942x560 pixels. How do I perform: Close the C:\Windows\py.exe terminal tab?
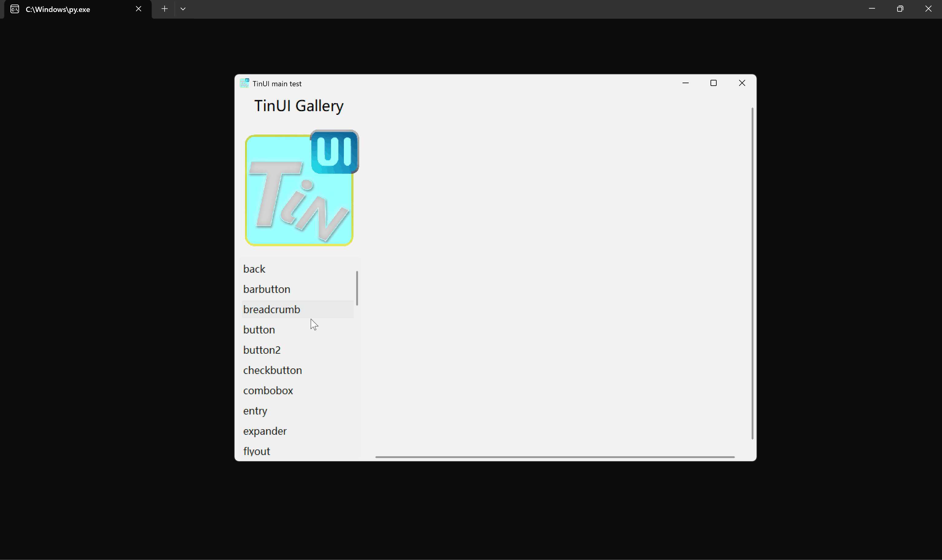point(138,9)
